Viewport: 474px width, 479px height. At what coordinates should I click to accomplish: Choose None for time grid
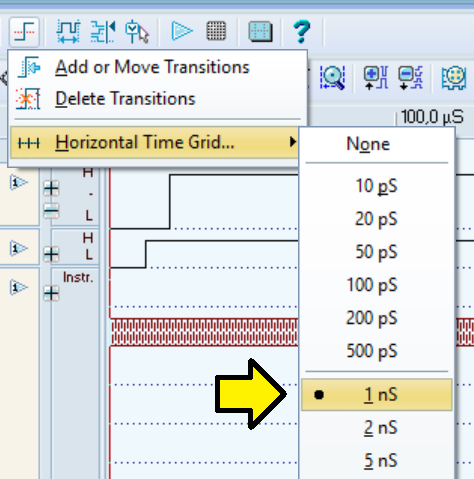click(368, 144)
